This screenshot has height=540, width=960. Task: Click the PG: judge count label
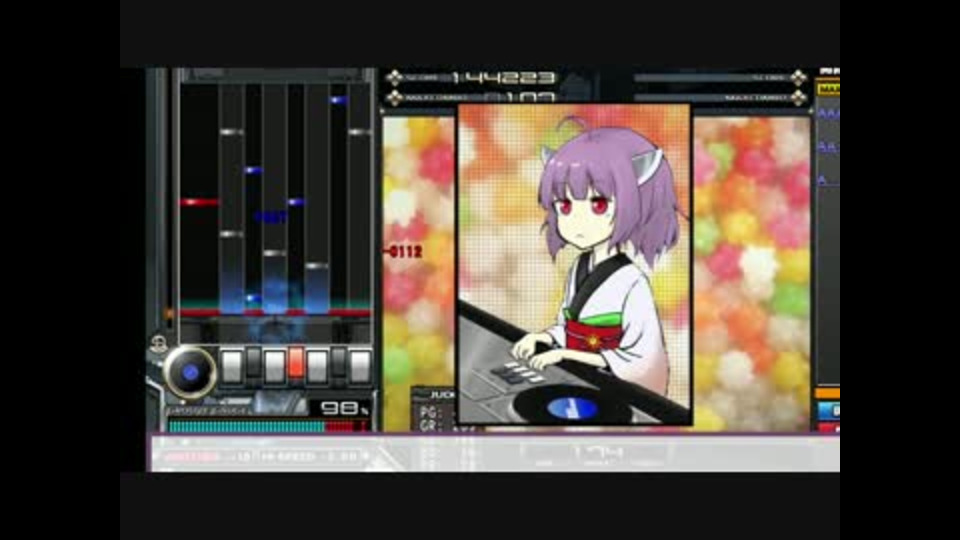[x=430, y=413]
